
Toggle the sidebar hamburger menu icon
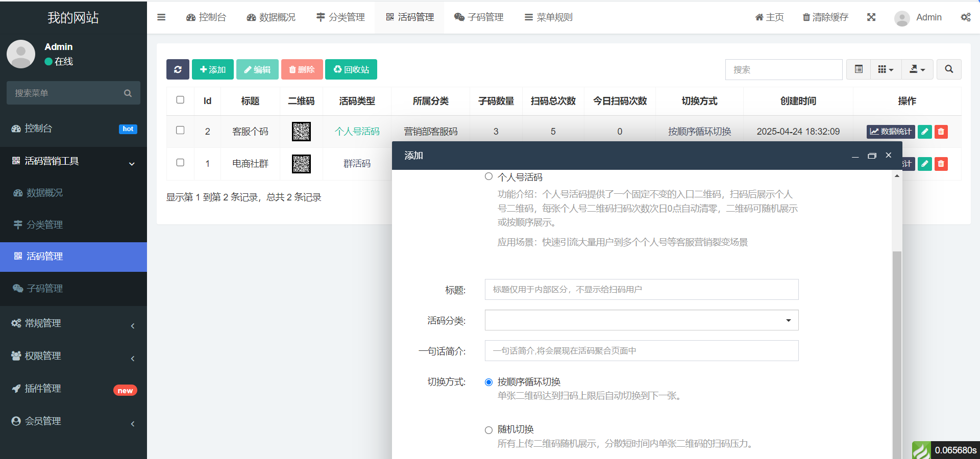[161, 17]
